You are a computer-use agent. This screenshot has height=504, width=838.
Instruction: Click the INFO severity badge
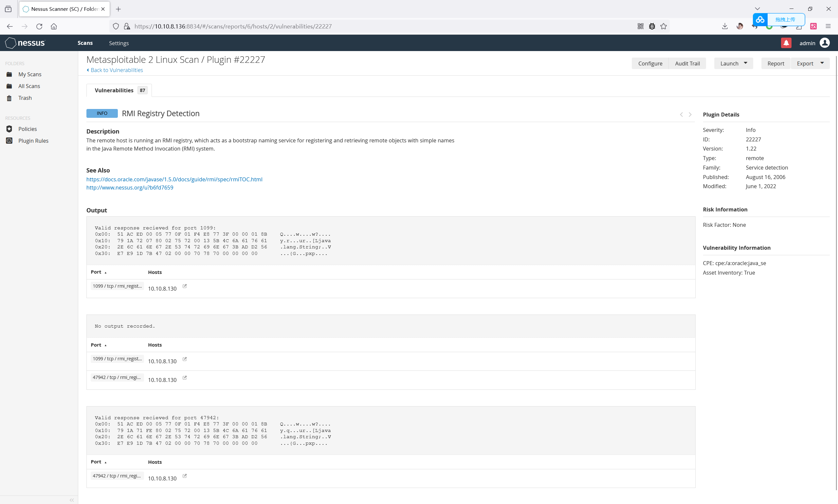[102, 113]
